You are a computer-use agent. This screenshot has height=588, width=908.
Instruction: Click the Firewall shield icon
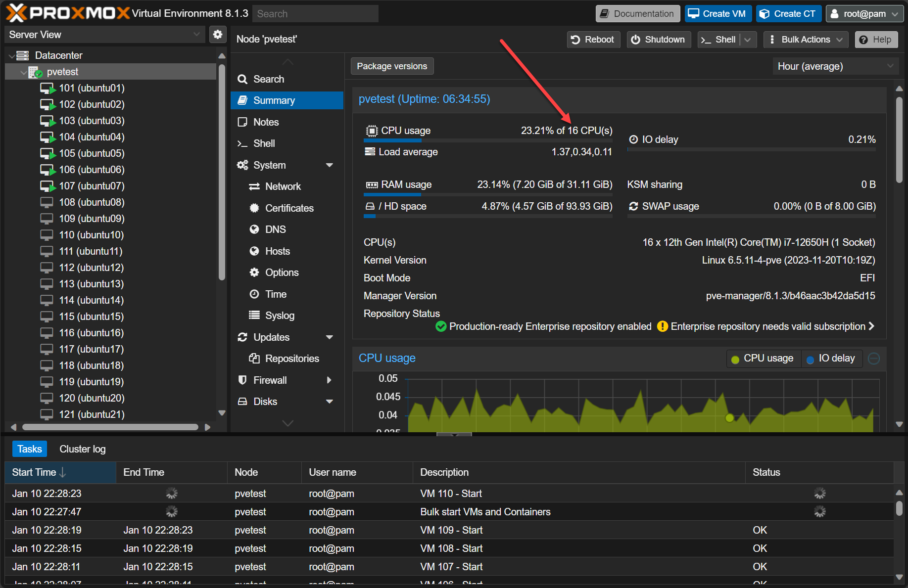click(242, 380)
